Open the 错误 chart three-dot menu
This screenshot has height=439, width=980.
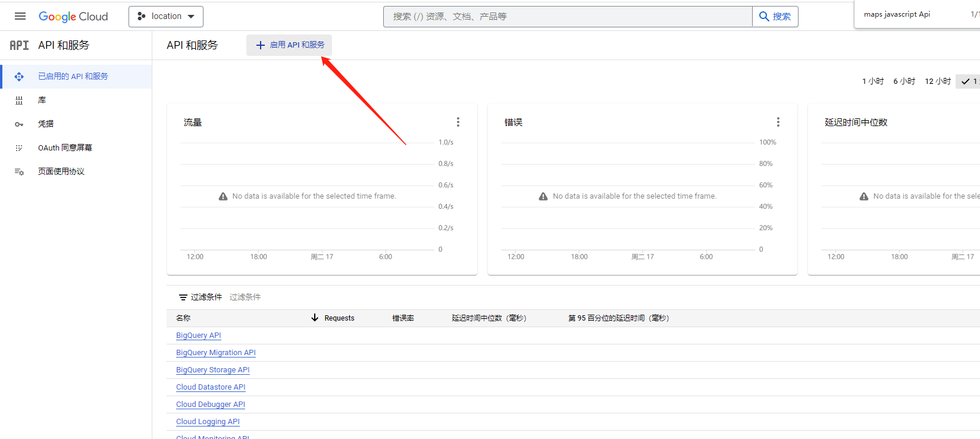coord(778,122)
